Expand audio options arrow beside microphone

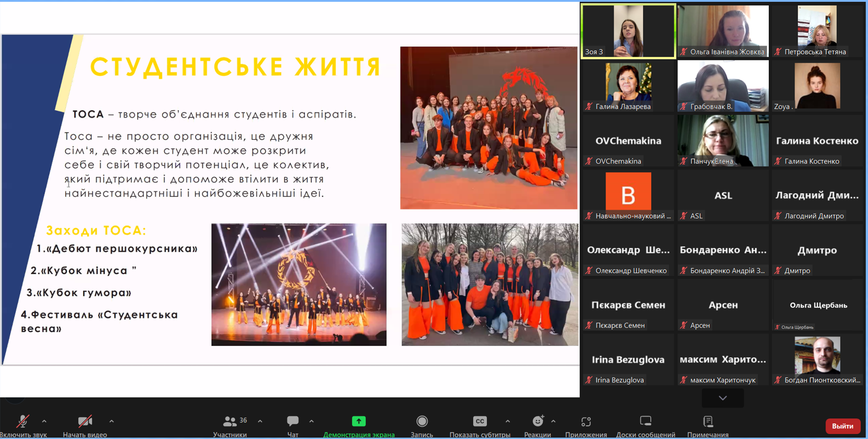pos(44,422)
